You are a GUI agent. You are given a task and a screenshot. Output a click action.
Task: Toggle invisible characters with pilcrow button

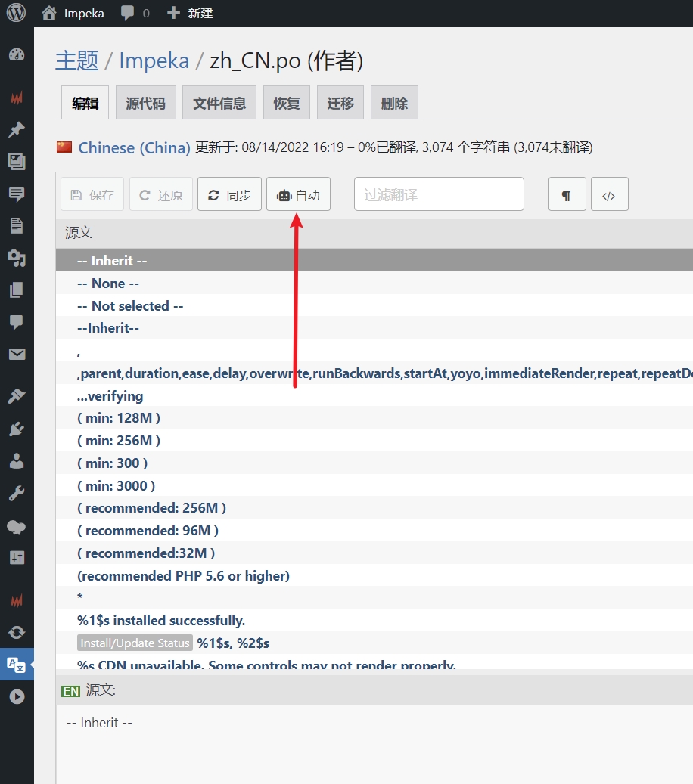click(x=567, y=195)
